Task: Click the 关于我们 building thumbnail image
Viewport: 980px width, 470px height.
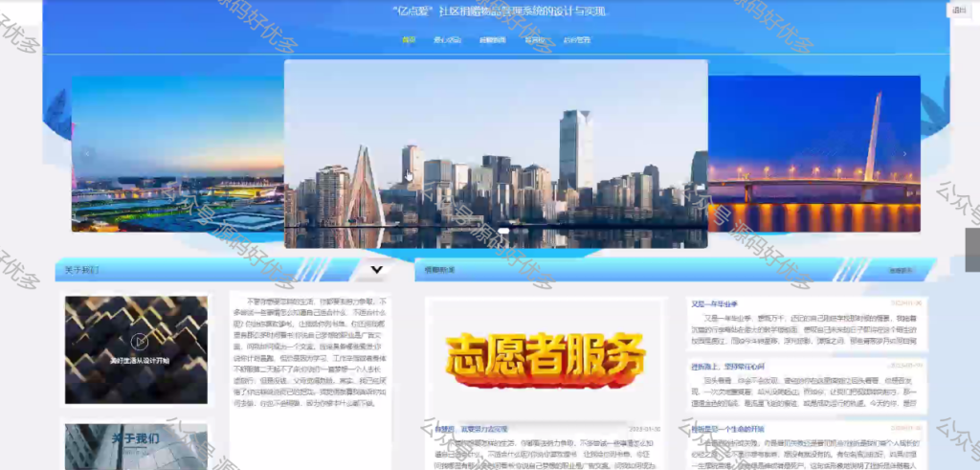Action: [136, 446]
